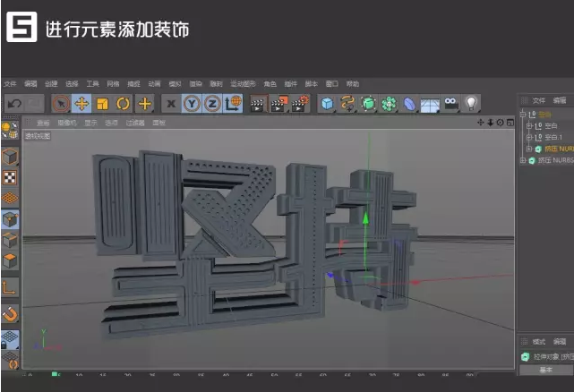
Task: Click the viewport zoom camera icon
Action: coord(490,123)
